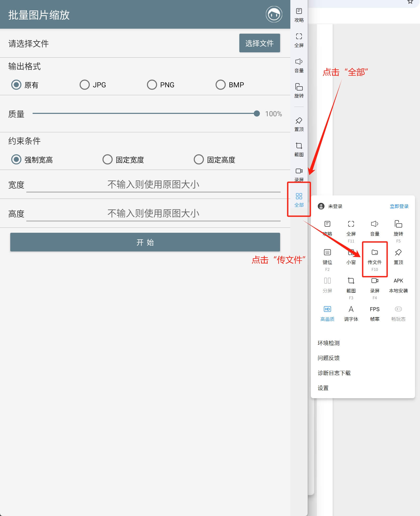
Task: Open 设置 menu entry
Action: [x=323, y=388]
